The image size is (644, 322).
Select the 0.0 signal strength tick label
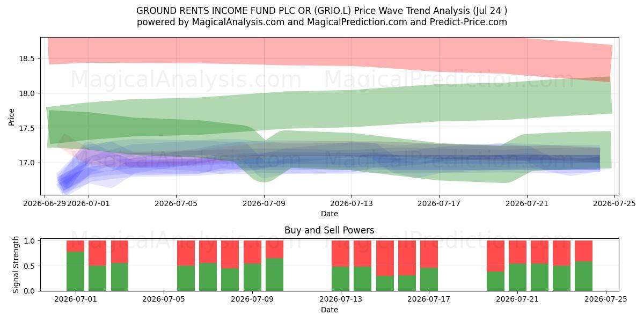point(30,291)
